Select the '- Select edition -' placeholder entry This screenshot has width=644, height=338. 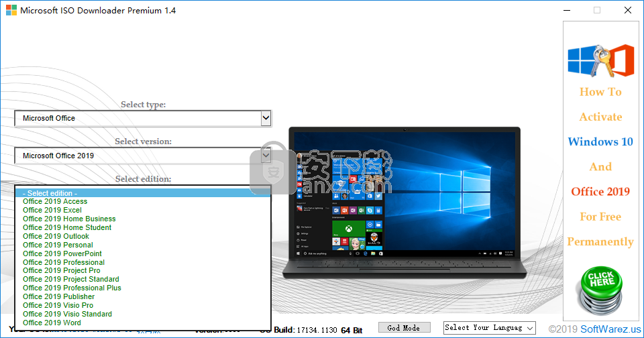(142, 193)
